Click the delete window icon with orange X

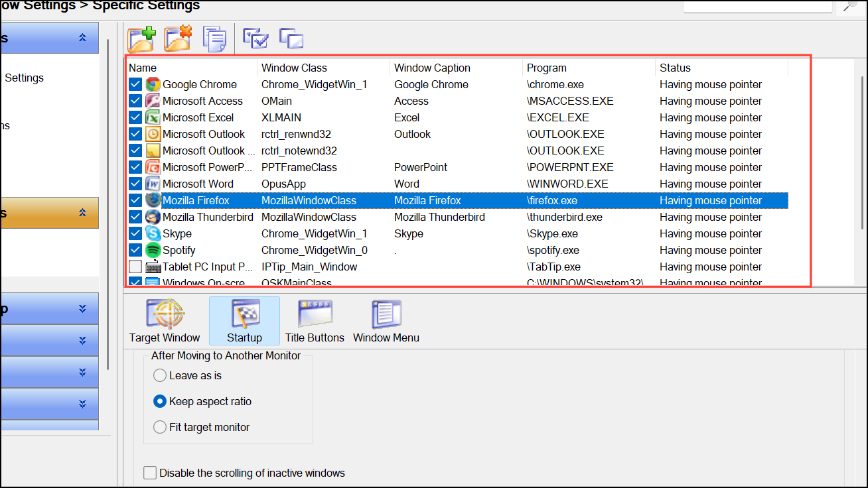pyautogui.click(x=178, y=39)
